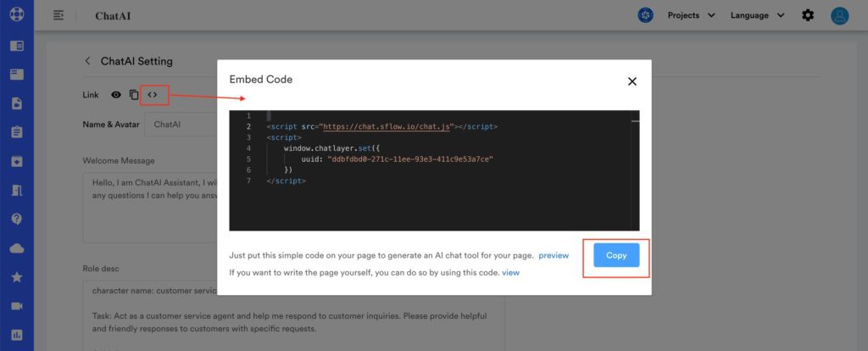Click the app logo in the sidebar top
The width and height of the screenshot is (868, 351).
pos(17,14)
